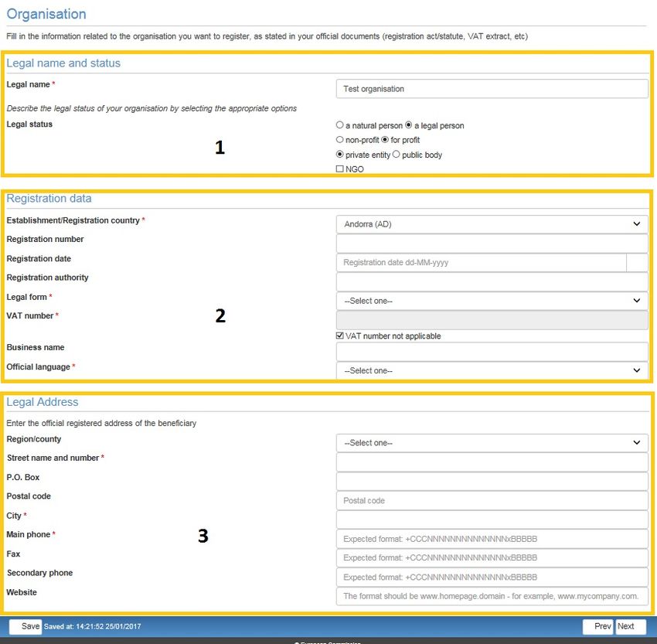657x644 pixels.
Task: Focus the Website input field
Action: (492, 596)
